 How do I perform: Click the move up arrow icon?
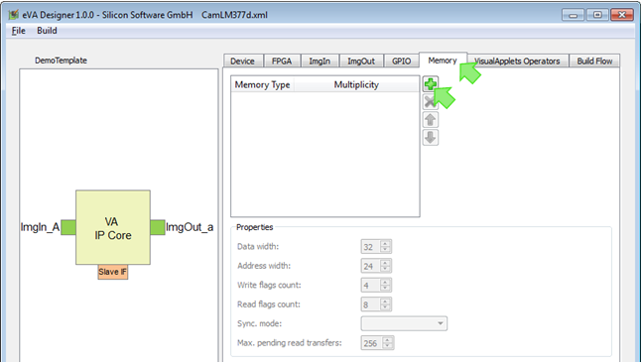tap(431, 120)
